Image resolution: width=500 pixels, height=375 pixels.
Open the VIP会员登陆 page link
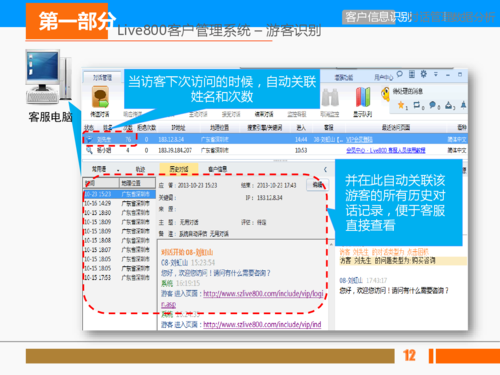click(x=359, y=139)
